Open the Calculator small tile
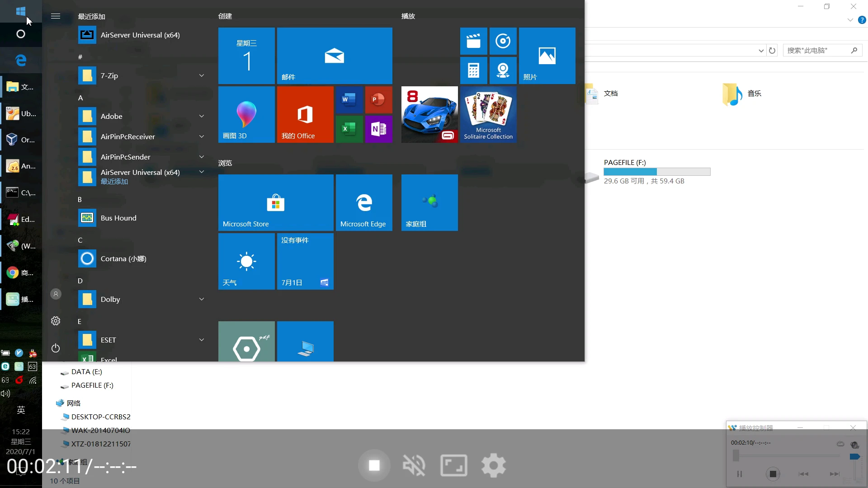Image resolution: width=868 pixels, height=488 pixels. [x=473, y=70]
